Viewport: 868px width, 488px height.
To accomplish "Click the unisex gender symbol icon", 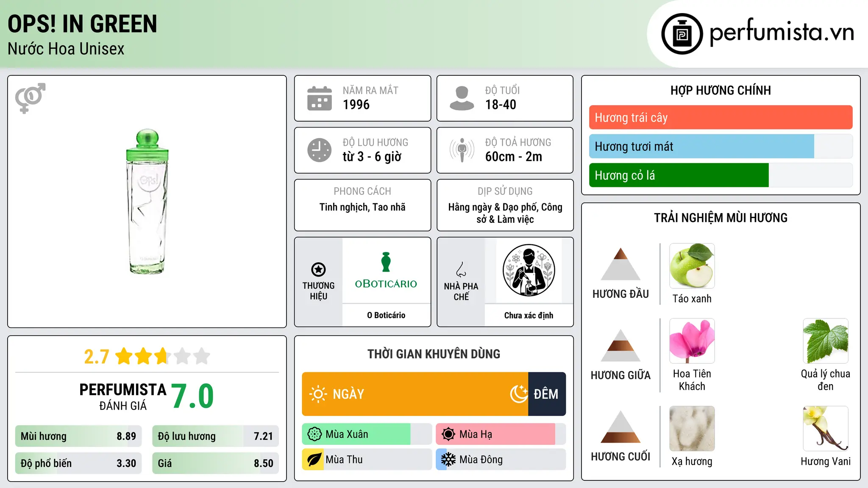I will pos(30,98).
